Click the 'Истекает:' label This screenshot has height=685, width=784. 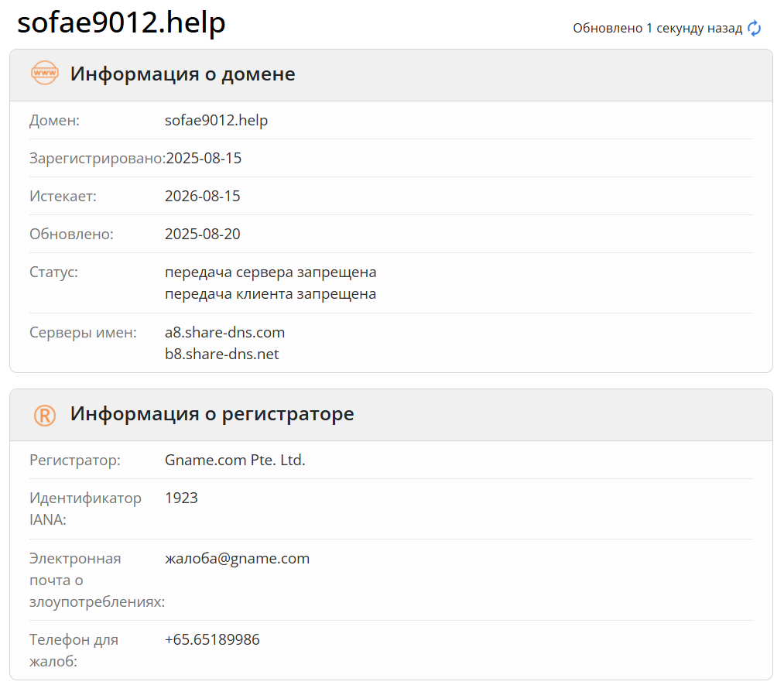point(63,196)
